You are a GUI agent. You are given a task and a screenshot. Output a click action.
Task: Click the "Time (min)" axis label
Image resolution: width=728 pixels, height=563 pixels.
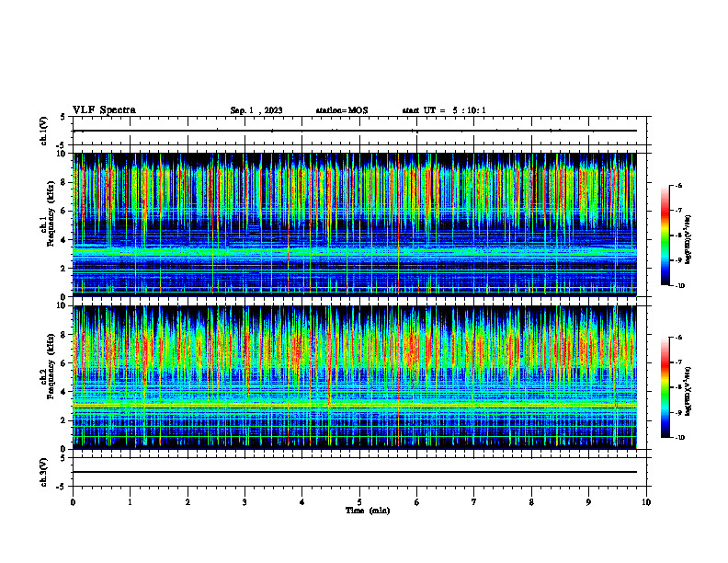tap(368, 511)
